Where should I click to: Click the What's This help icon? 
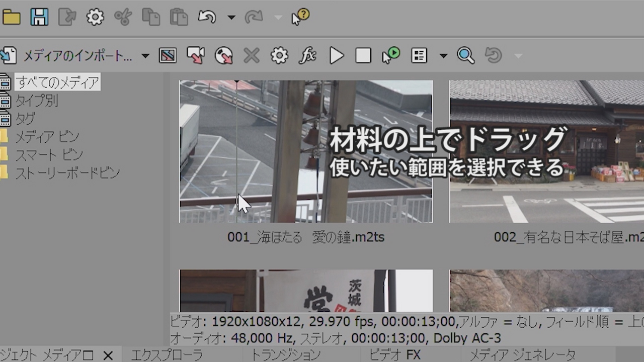pyautogui.click(x=300, y=17)
